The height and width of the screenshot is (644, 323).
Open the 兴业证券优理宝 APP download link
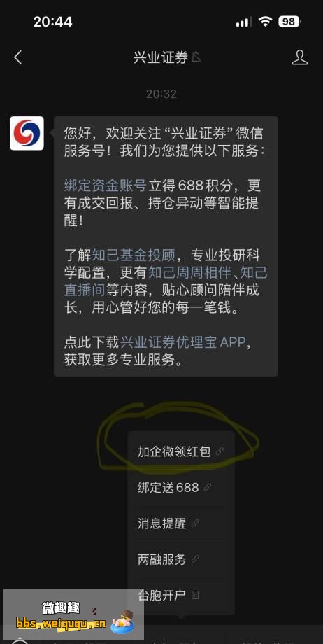(182, 342)
